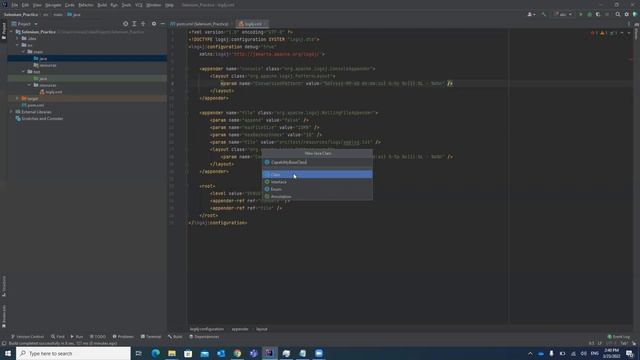
Task: Select Annotation in the New Java Class popup
Action: [x=317, y=197]
